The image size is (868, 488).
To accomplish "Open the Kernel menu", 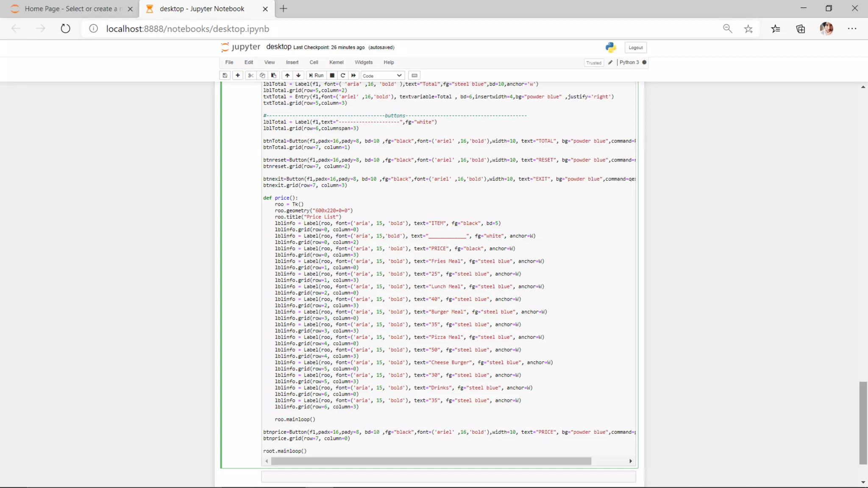I will click(x=336, y=62).
